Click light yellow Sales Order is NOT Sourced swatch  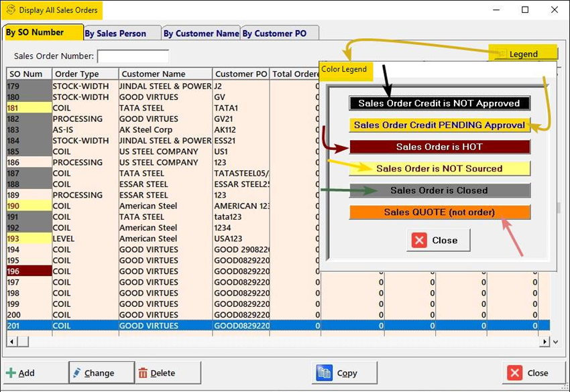439,169
